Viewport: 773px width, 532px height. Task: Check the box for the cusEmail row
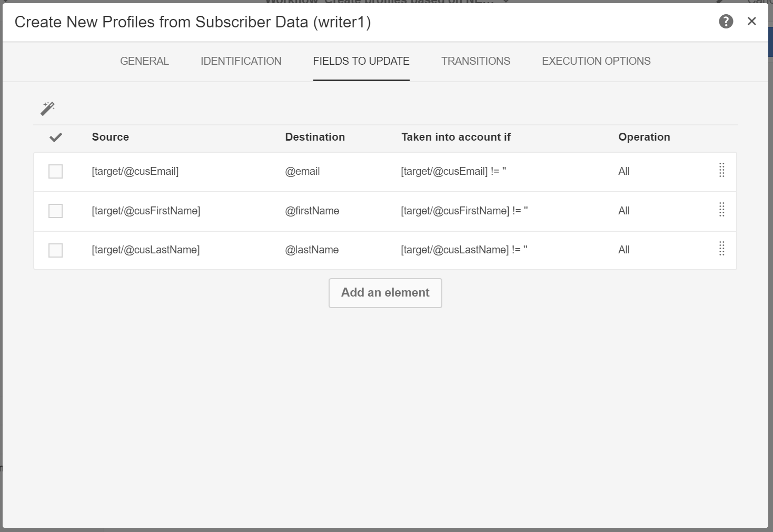tap(55, 172)
